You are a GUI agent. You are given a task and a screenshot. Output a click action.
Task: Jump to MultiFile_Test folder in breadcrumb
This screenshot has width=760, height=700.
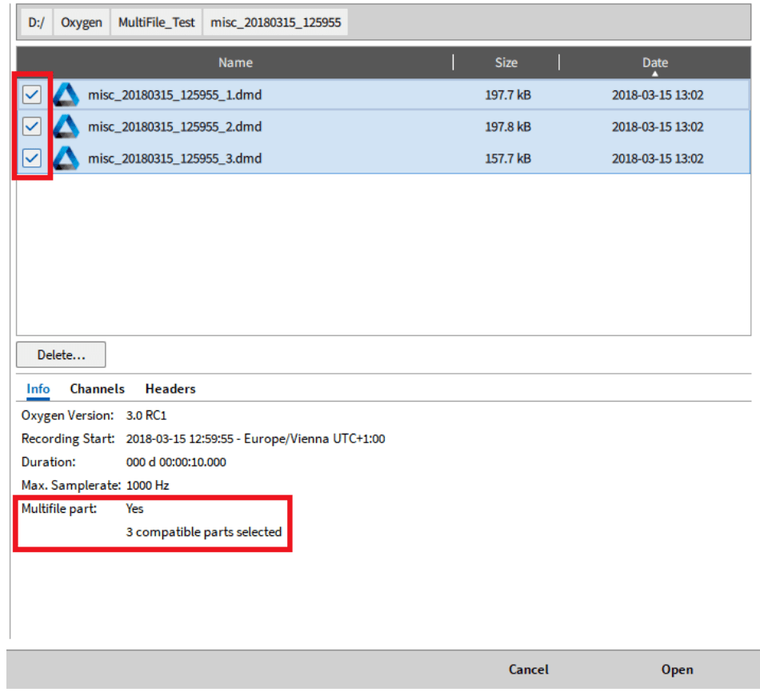[156, 22]
